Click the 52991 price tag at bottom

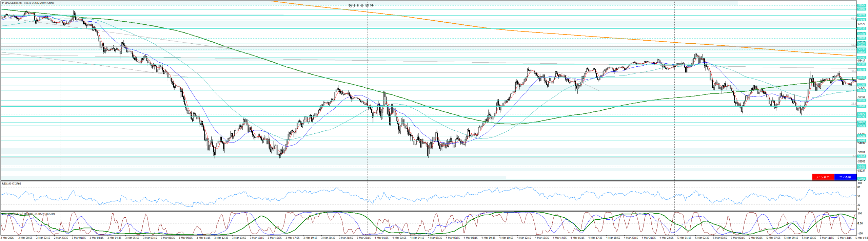(862, 179)
